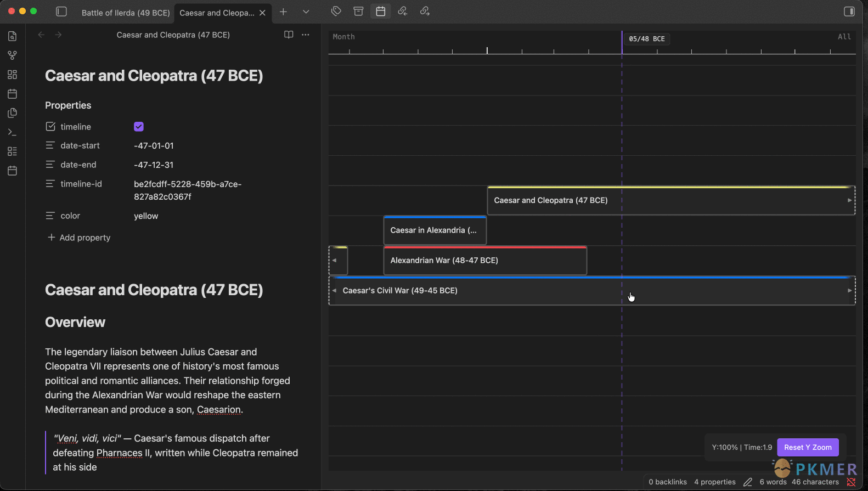The width and height of the screenshot is (868, 491).
Task: Open the archive box icon in toolbar
Action: [x=358, y=11]
